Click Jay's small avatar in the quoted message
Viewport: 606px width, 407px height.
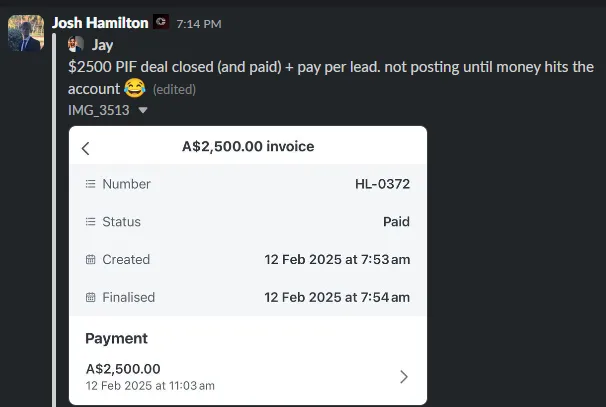[76, 44]
